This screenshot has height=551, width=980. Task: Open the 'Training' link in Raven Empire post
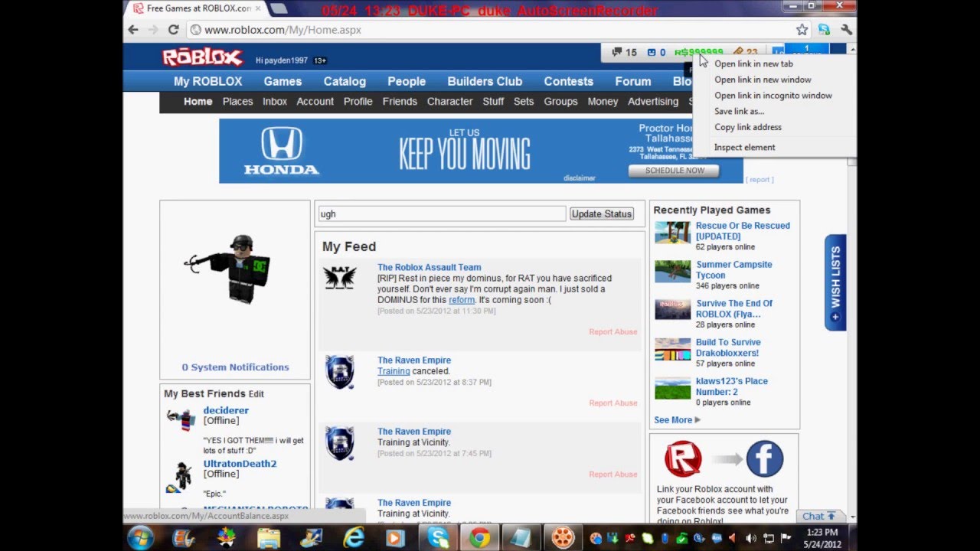click(394, 371)
